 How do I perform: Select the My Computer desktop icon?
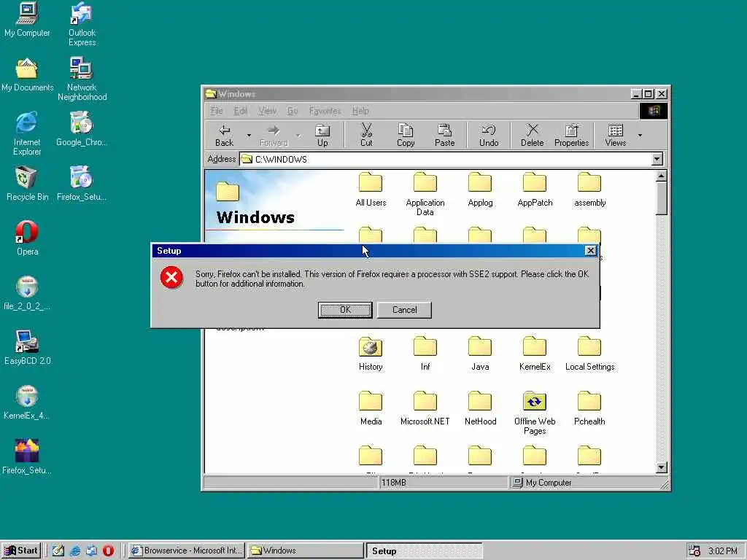(27, 19)
